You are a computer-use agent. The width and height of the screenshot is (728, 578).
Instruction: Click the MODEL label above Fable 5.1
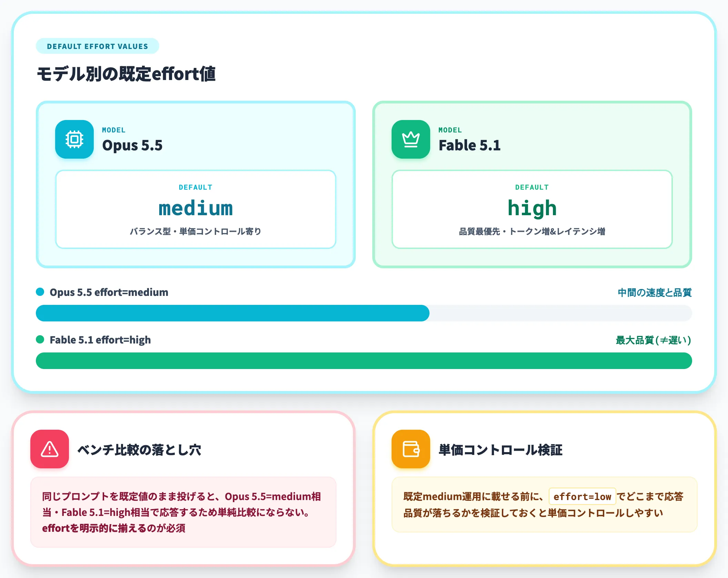point(450,130)
